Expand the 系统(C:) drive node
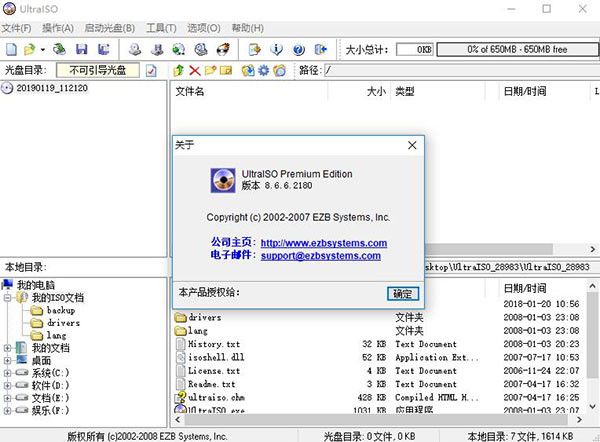The image size is (600, 442). (9, 373)
